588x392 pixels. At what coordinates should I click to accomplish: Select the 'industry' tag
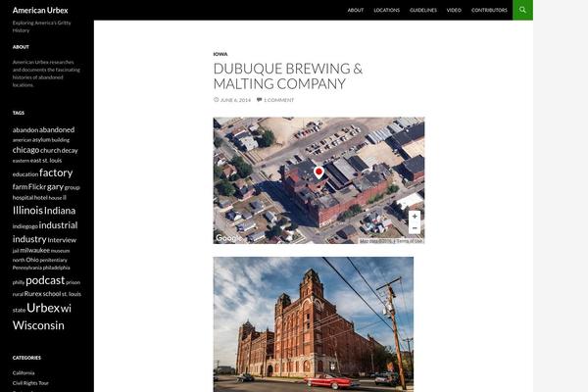coord(29,239)
